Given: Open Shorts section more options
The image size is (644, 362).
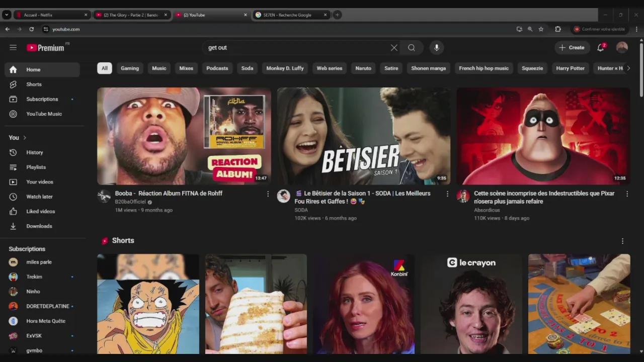Looking at the screenshot, I should pyautogui.click(x=622, y=241).
